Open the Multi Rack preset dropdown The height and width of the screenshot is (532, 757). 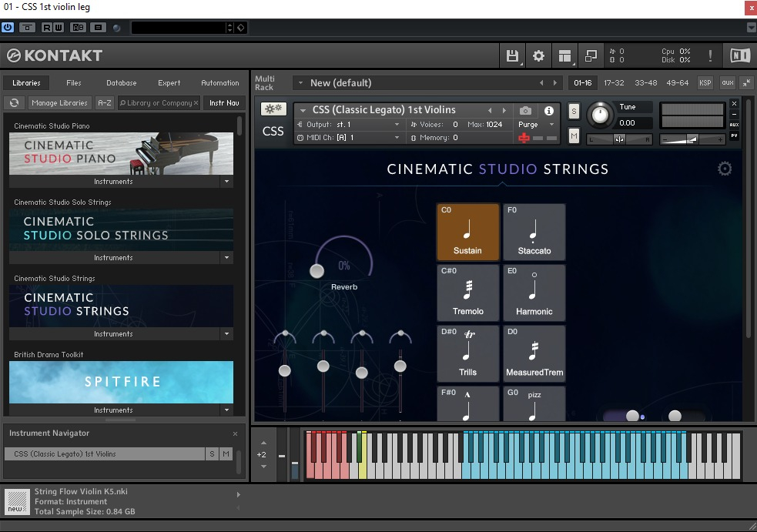[299, 83]
